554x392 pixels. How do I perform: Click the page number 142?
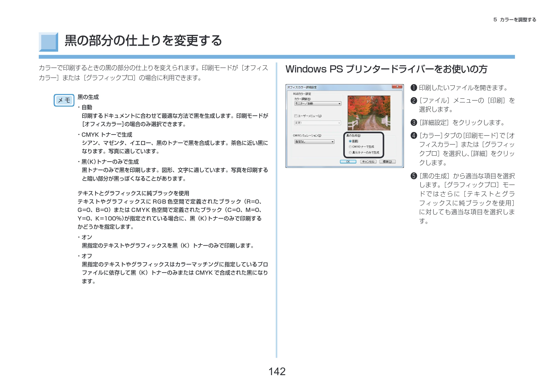(277, 371)
